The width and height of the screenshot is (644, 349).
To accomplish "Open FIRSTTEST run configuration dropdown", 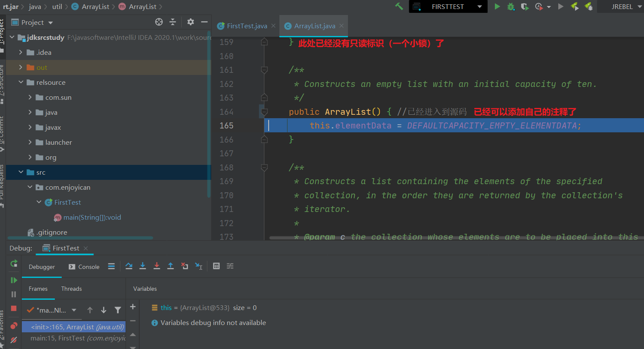I will point(448,6).
